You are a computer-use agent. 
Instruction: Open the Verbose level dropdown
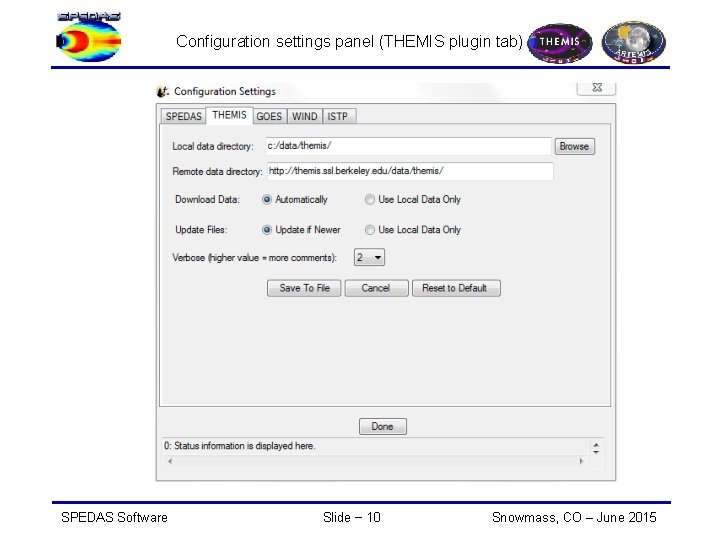[x=369, y=257]
